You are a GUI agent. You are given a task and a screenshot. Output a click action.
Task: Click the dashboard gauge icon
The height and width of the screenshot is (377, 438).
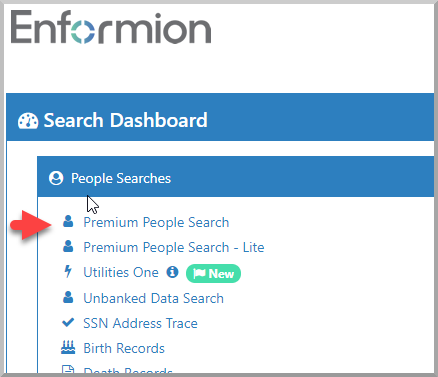pos(28,121)
